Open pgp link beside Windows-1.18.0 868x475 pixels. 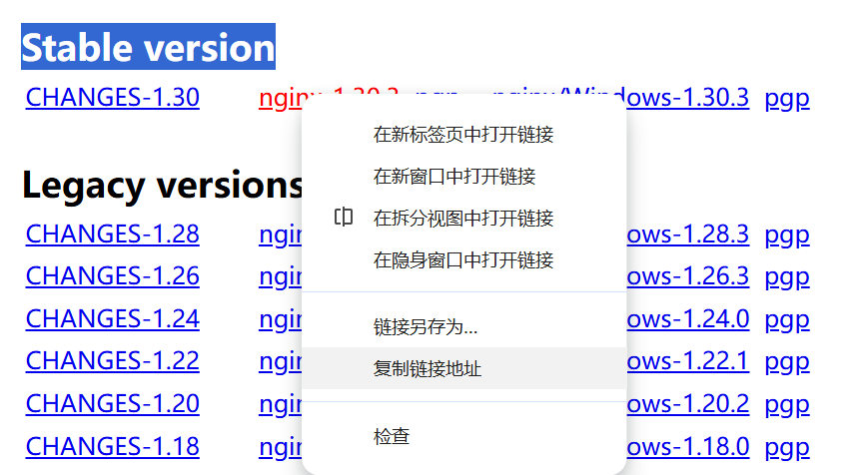(787, 449)
